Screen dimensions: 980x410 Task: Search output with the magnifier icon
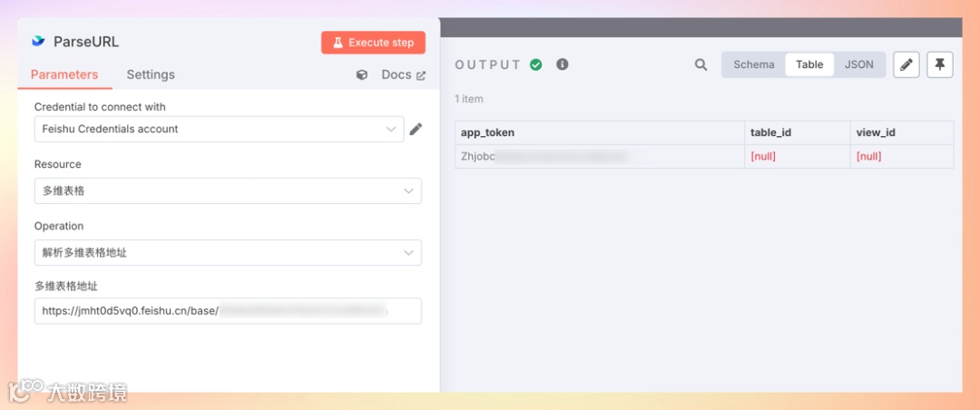tap(701, 64)
